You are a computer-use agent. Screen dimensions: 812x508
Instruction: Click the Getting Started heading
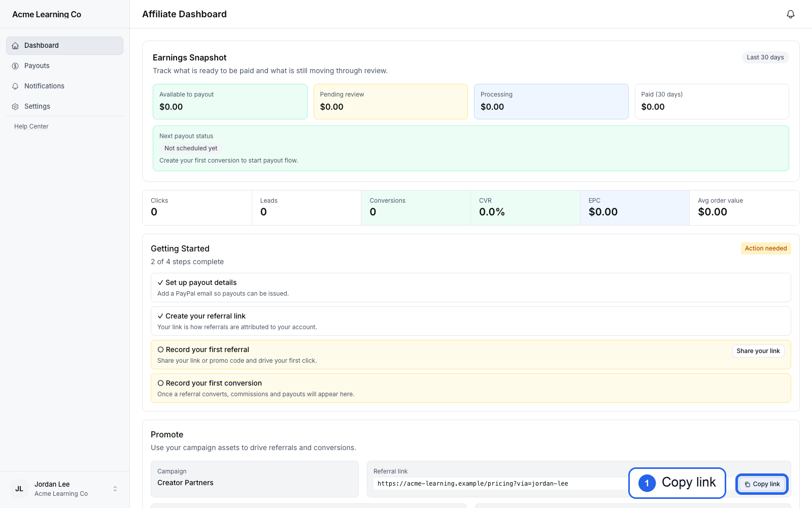click(x=180, y=249)
